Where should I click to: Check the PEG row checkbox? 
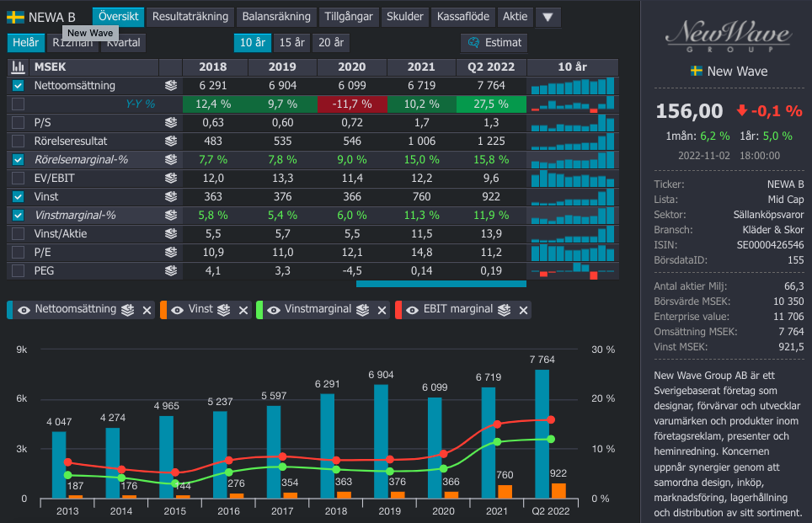(19, 271)
